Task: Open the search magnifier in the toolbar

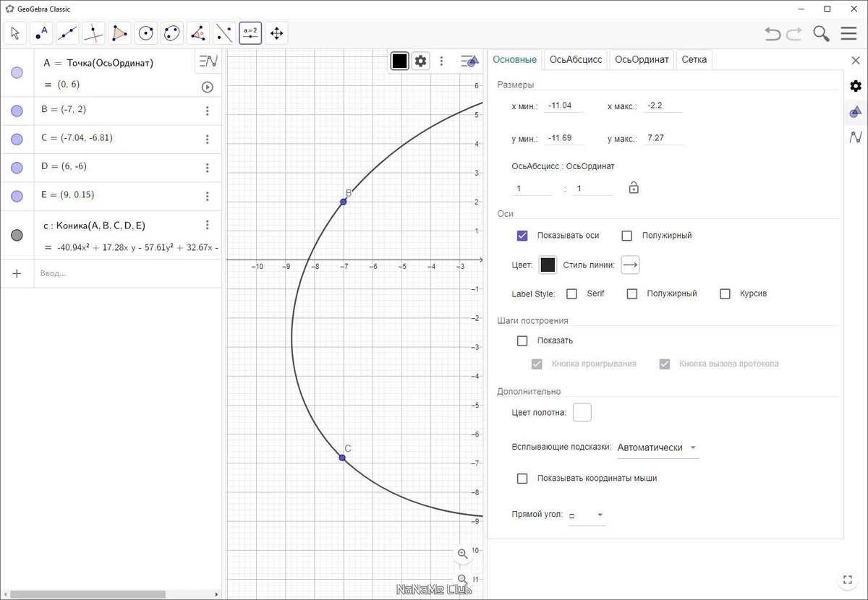Action: tap(821, 33)
